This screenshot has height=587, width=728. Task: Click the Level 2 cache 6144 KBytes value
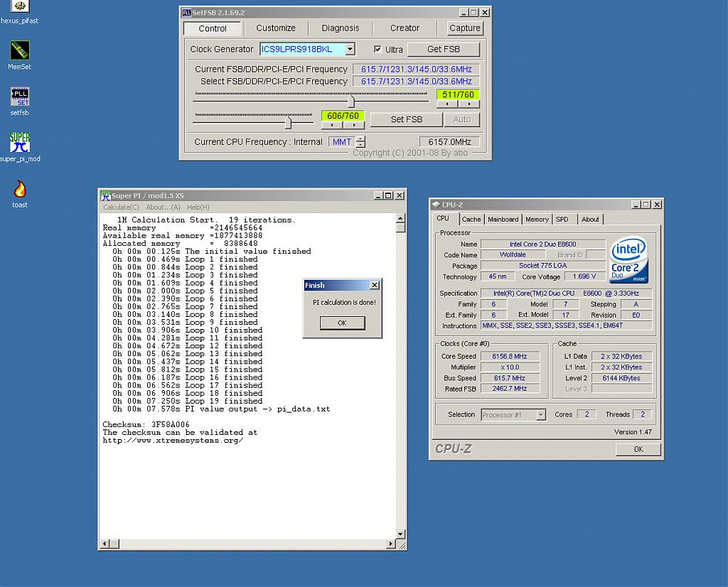coord(621,378)
